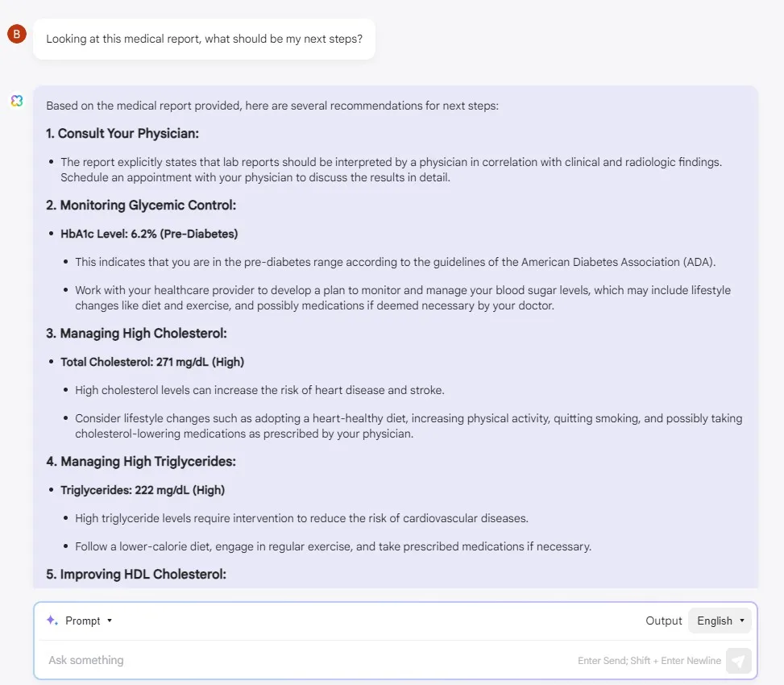Click the Monitoring Glycemic Control heading
784x685 pixels.
pos(141,205)
